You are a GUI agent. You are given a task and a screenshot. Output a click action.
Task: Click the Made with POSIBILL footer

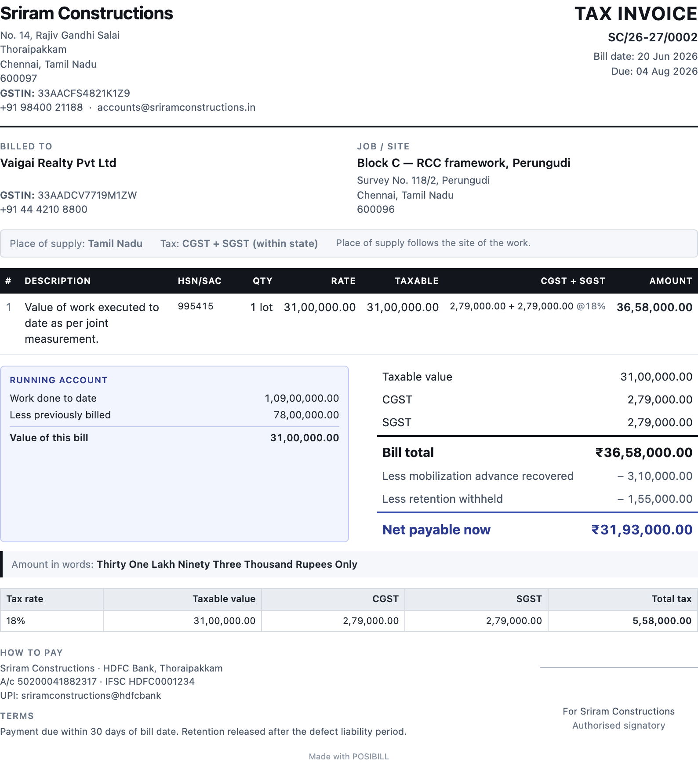tap(349, 757)
